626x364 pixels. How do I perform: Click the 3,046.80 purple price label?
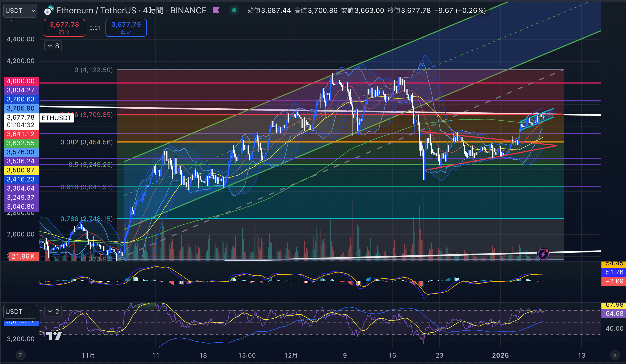(x=21, y=207)
